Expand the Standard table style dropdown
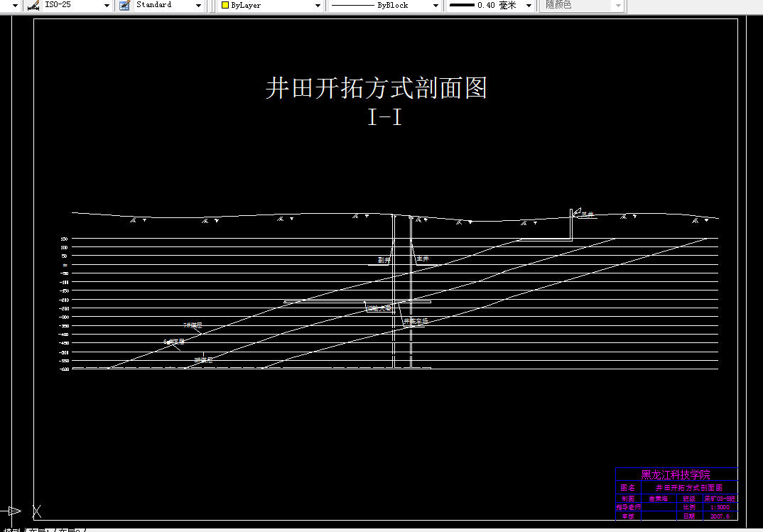This screenshot has height=532, width=763. pyautogui.click(x=198, y=6)
